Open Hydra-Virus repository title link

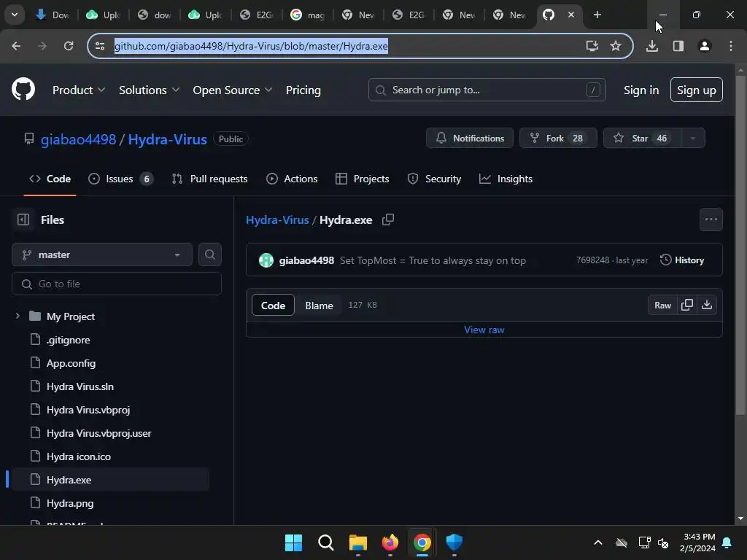tap(167, 139)
